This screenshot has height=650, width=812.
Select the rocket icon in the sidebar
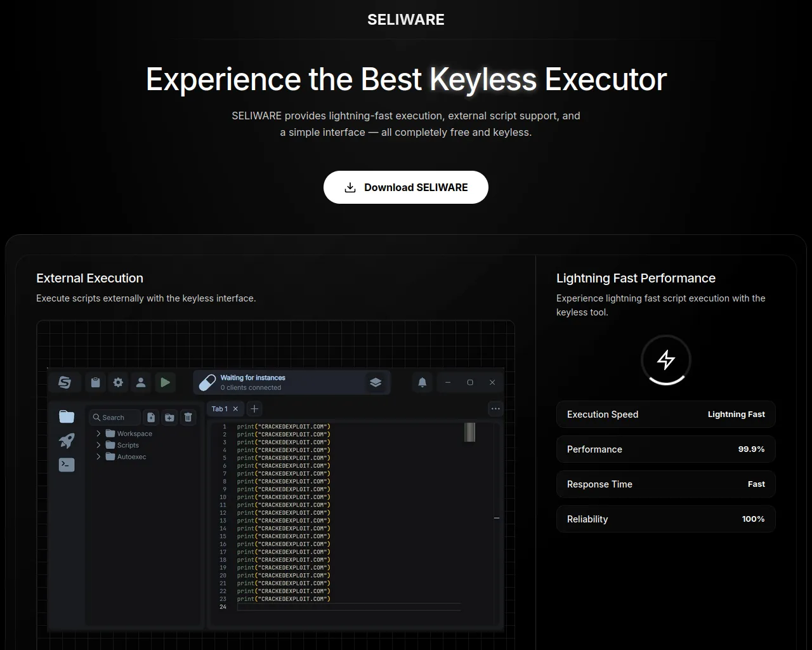click(x=67, y=441)
